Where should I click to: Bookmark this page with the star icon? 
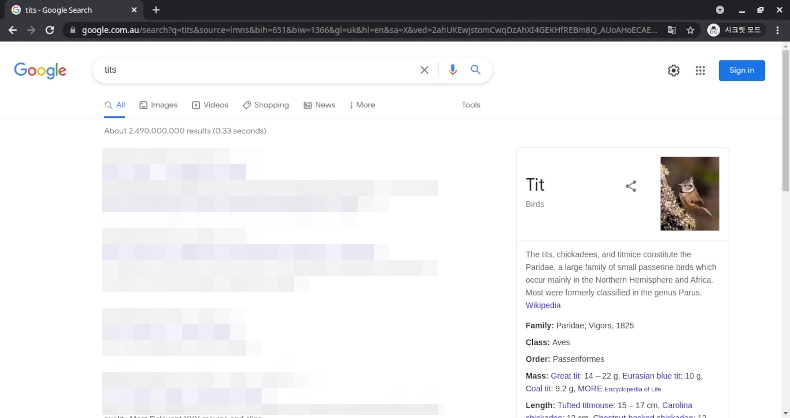click(x=690, y=30)
